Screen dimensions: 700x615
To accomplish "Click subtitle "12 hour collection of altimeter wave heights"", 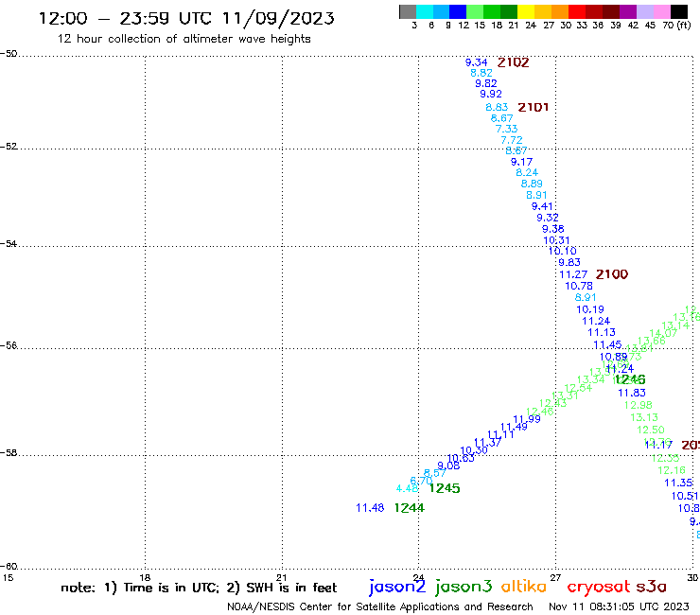I will (184, 39).
